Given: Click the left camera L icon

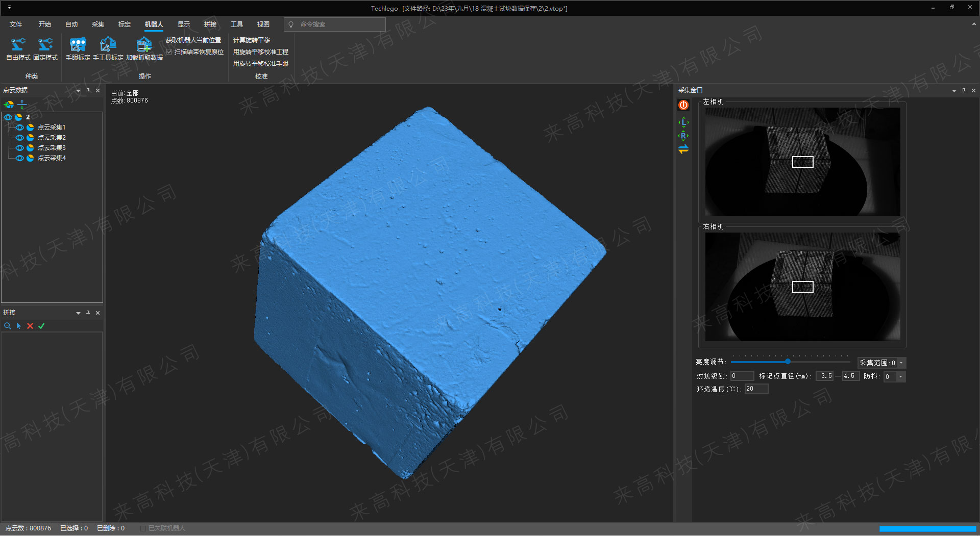Looking at the screenshot, I should click(683, 122).
